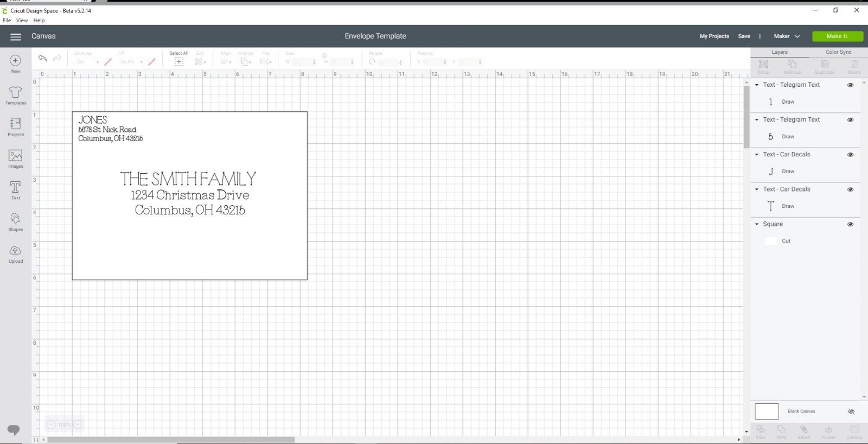Viewport: 868px width, 444px height.
Task: Open the Maker machine dropdown
Action: pyautogui.click(x=787, y=36)
